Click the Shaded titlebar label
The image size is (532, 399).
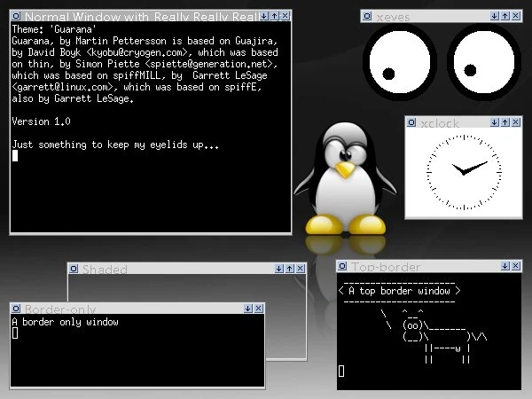(x=105, y=270)
